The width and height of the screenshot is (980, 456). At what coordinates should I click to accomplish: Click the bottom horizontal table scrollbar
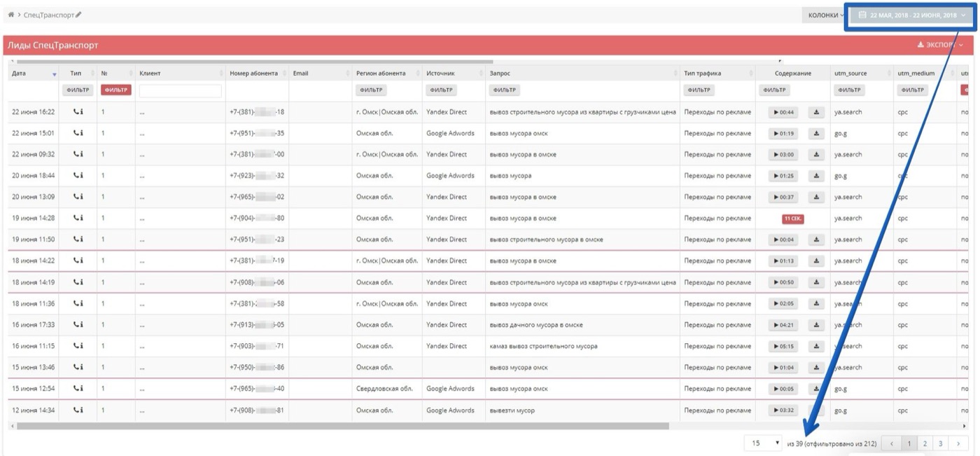point(342,426)
